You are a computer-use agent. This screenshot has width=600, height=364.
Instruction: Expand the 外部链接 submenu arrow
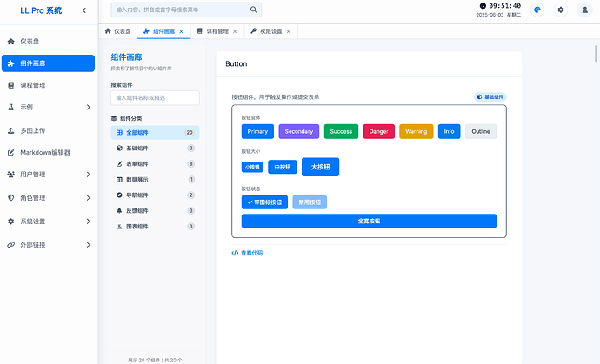click(89, 245)
